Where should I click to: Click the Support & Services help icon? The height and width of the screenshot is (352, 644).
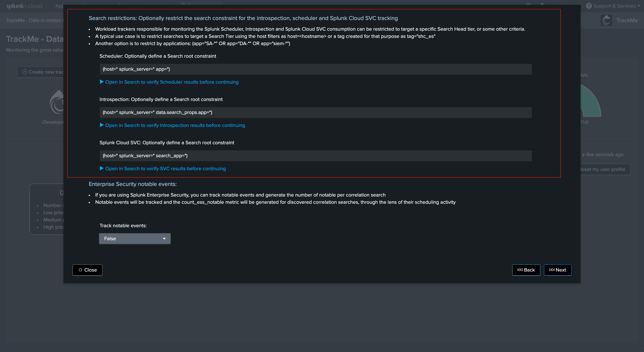click(589, 6)
